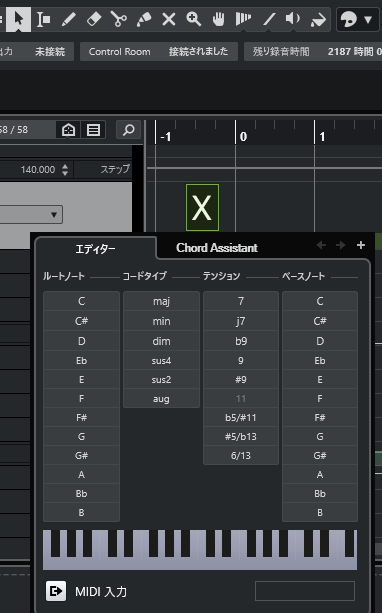Open the track search magnifier

click(129, 130)
